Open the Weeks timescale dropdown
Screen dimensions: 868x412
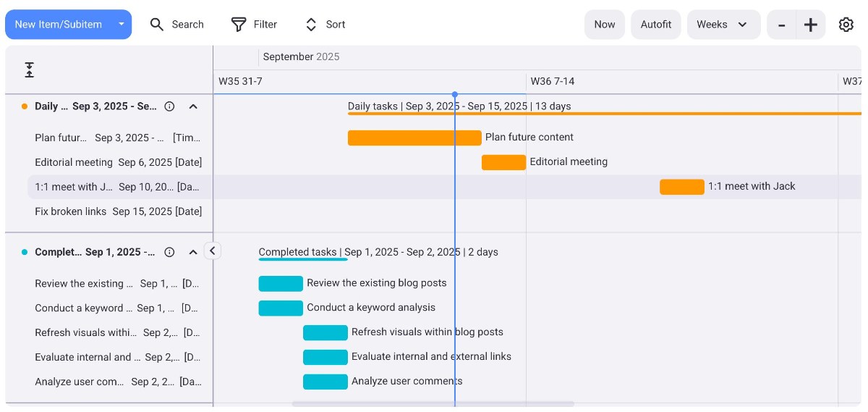pyautogui.click(x=723, y=25)
